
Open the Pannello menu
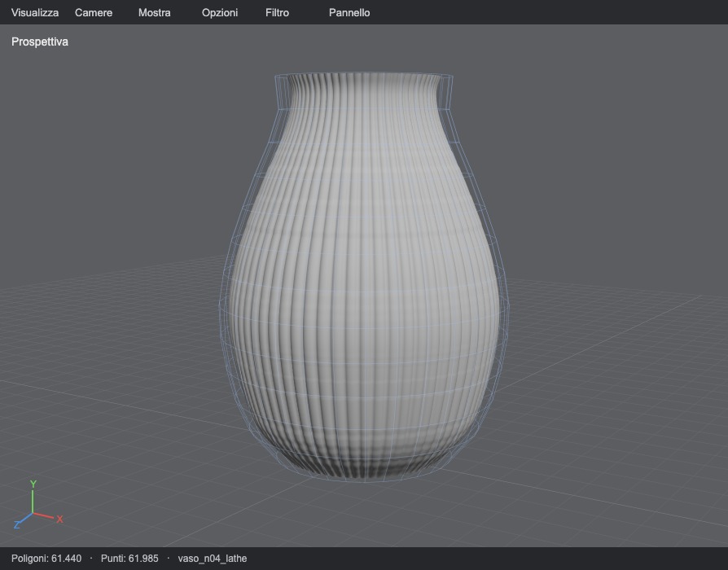[349, 12]
